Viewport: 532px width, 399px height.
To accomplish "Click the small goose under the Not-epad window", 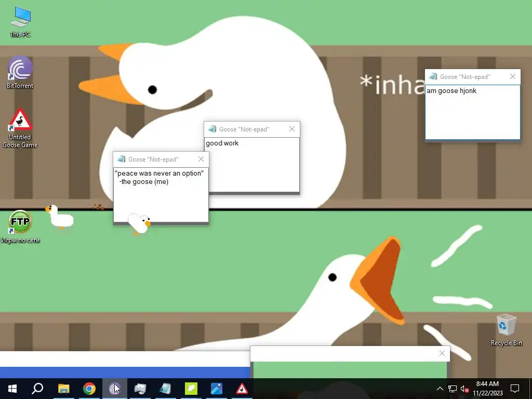I will click(x=139, y=224).
